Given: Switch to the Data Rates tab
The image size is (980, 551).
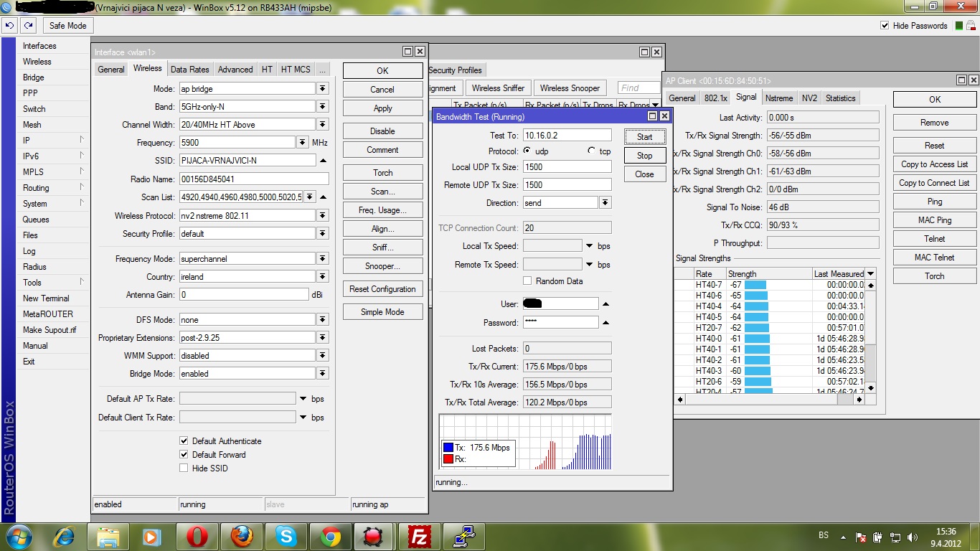Looking at the screenshot, I should point(189,70).
